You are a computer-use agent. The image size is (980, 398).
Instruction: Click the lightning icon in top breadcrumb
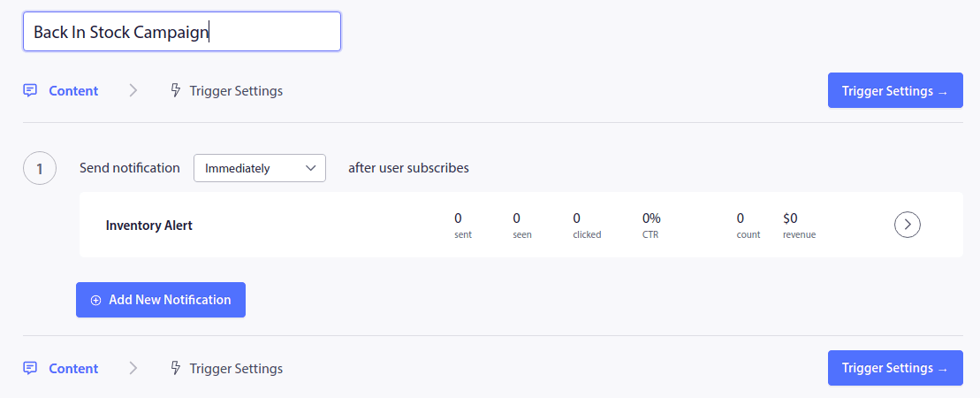pos(175,90)
